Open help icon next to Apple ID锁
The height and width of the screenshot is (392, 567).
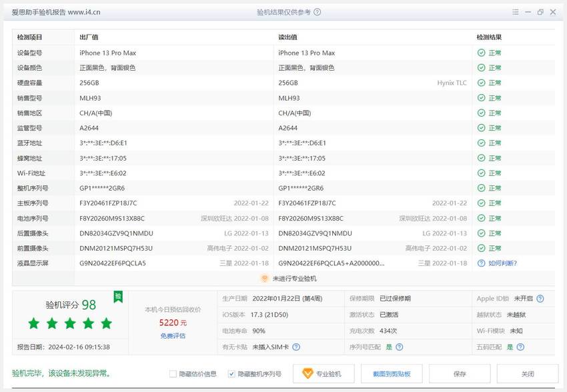(540, 299)
